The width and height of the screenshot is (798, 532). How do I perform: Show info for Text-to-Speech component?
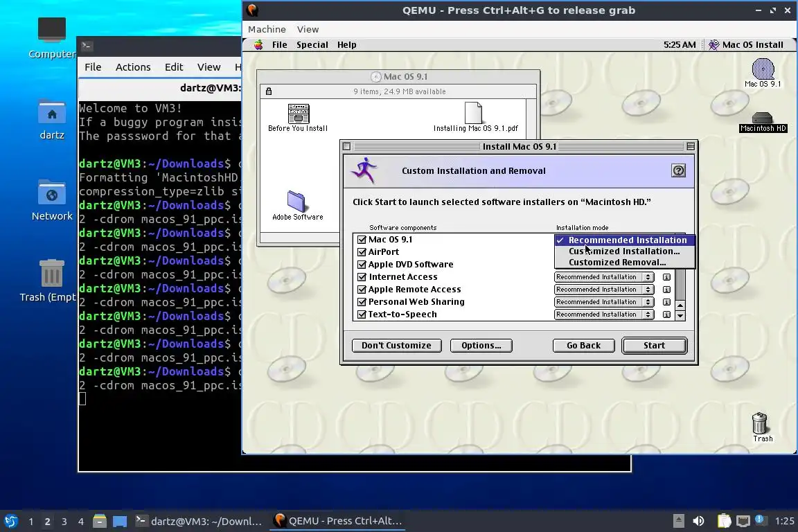[666, 314]
